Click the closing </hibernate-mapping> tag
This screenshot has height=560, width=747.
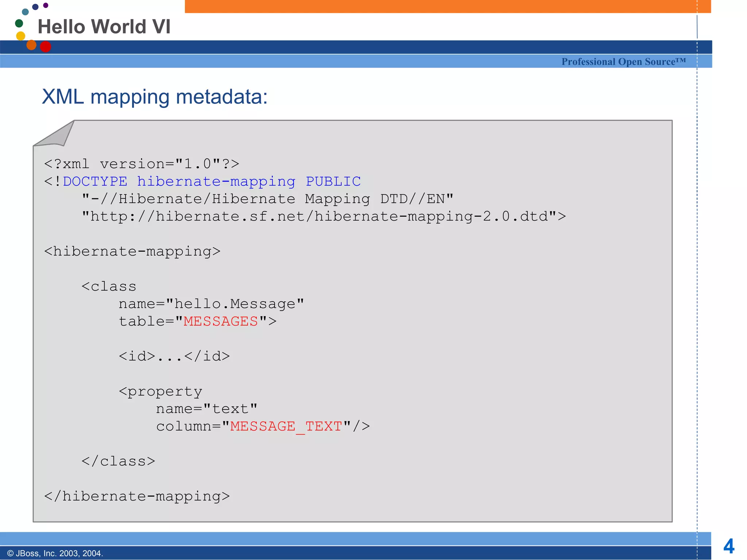137,496
